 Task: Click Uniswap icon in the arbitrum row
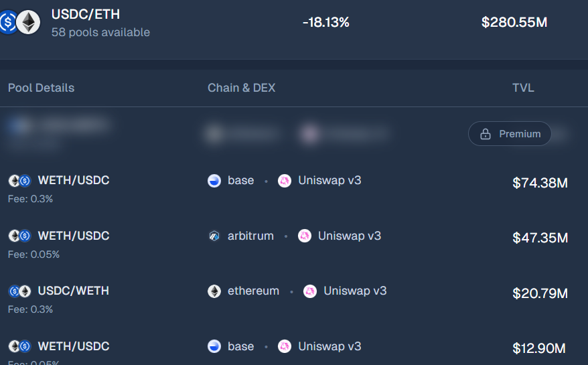tap(305, 236)
